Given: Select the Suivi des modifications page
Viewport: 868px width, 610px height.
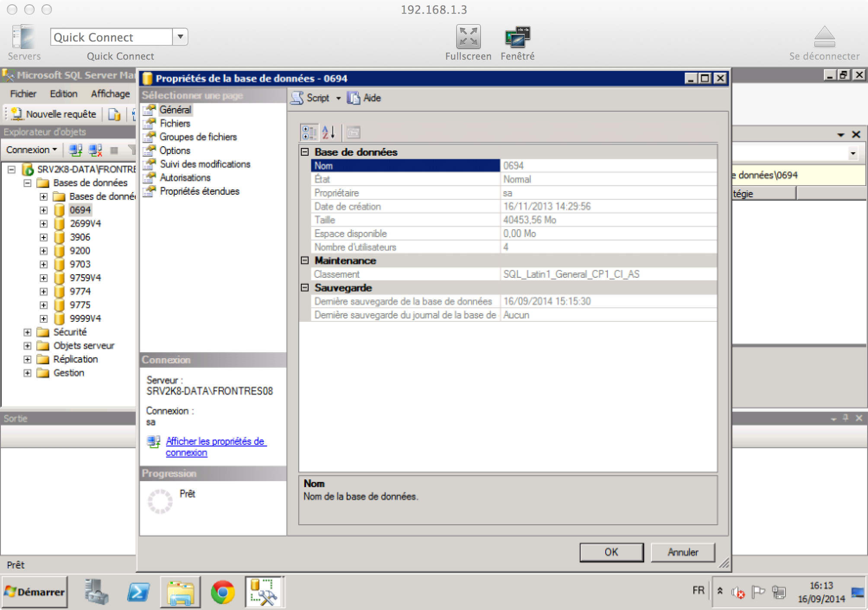Looking at the screenshot, I should tap(205, 164).
